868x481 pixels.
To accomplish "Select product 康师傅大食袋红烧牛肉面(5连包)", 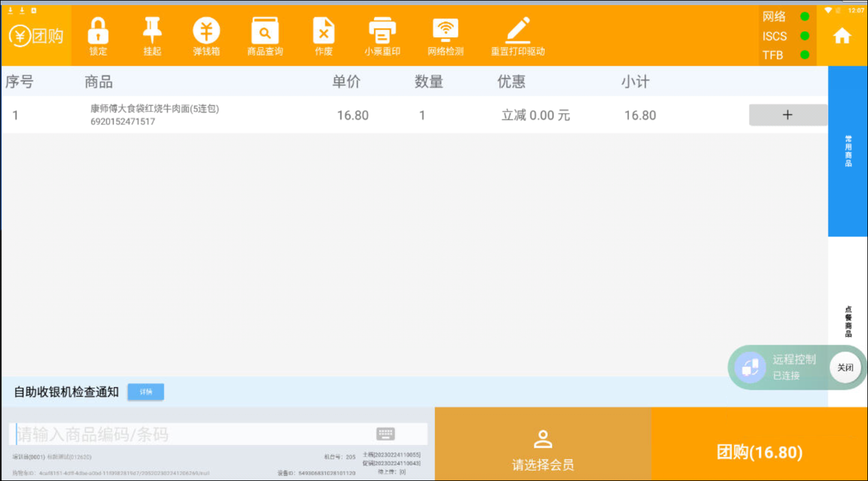I will pyautogui.click(x=155, y=109).
